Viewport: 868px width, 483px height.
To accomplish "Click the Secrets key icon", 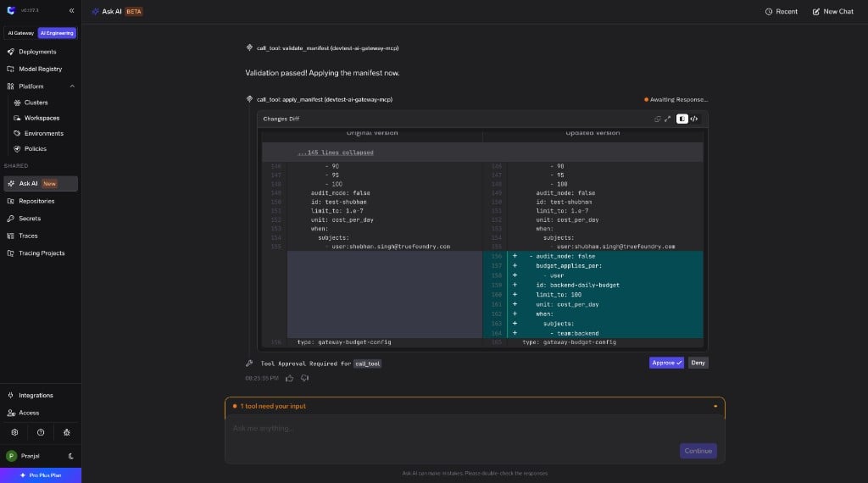I will [10, 219].
